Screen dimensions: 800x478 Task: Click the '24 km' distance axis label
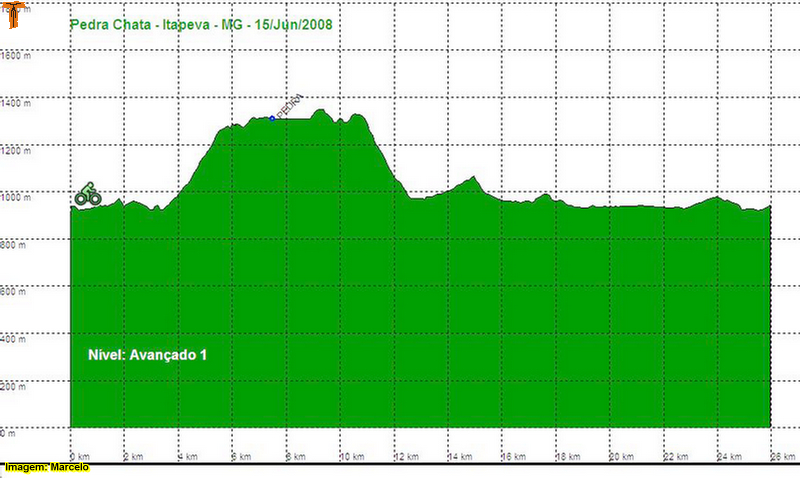coord(729,457)
